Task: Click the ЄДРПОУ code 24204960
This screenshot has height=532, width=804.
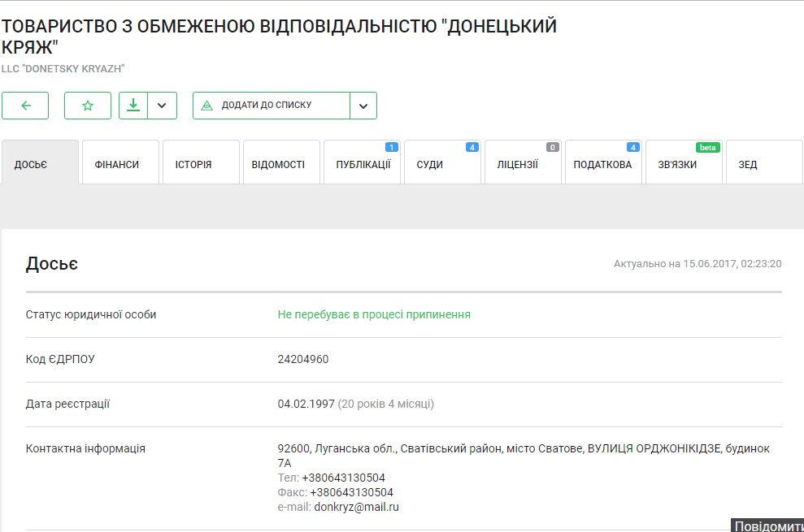Action: 303,359
